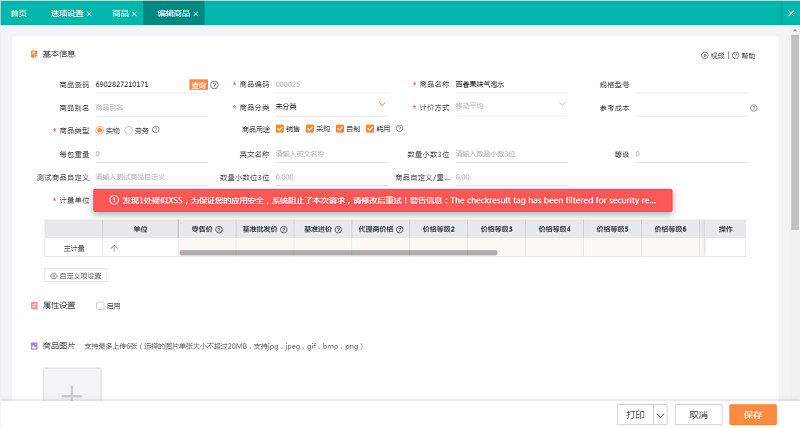Screen dimensions: 800x428
Task: Open the 帮助 help link
Action: click(x=744, y=56)
